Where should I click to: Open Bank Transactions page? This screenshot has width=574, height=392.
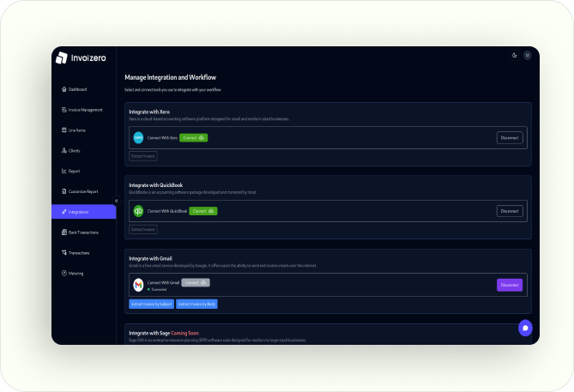click(84, 232)
